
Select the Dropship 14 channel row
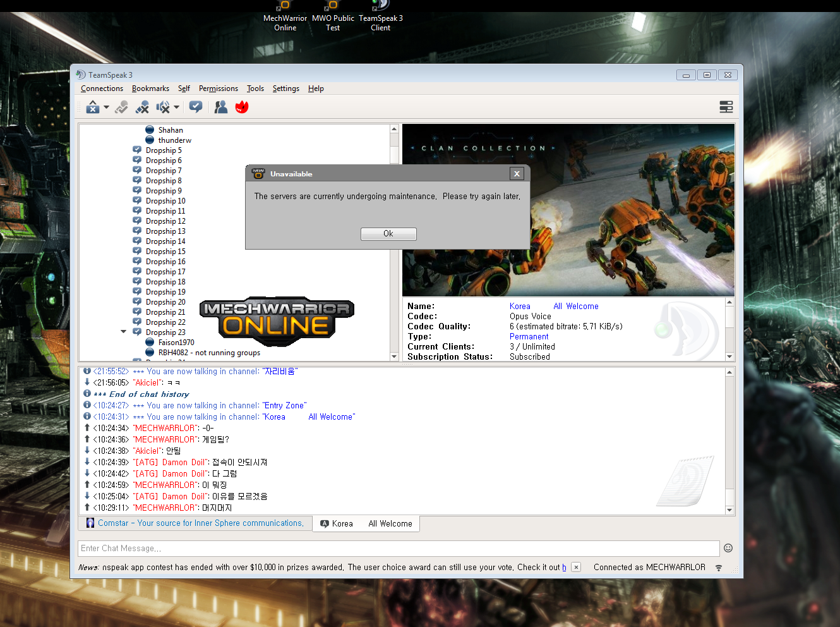(x=165, y=241)
